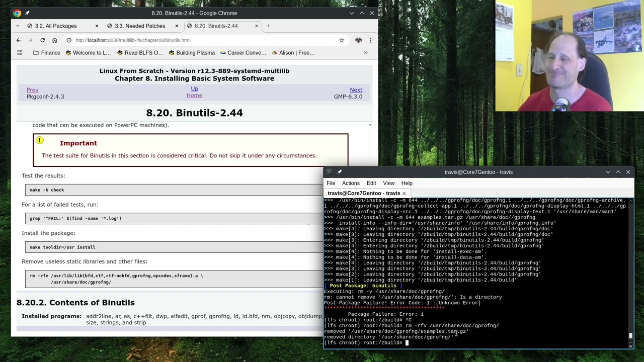Minimize the terminal window with down chevron
Screen dimensions: 644x362
pyautogui.click(x=608, y=172)
